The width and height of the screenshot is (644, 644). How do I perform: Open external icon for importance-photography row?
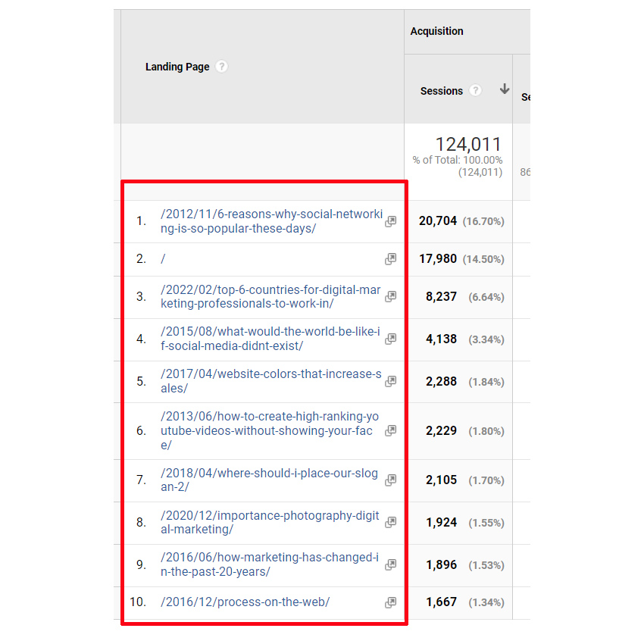tap(391, 522)
